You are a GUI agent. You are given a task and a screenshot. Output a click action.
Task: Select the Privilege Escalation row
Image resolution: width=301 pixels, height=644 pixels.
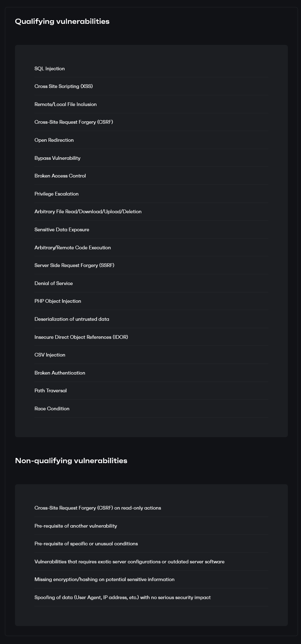click(151, 194)
